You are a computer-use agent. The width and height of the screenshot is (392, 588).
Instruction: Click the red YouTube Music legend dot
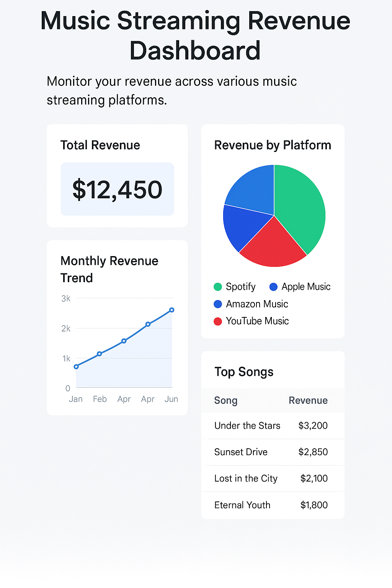(x=217, y=321)
